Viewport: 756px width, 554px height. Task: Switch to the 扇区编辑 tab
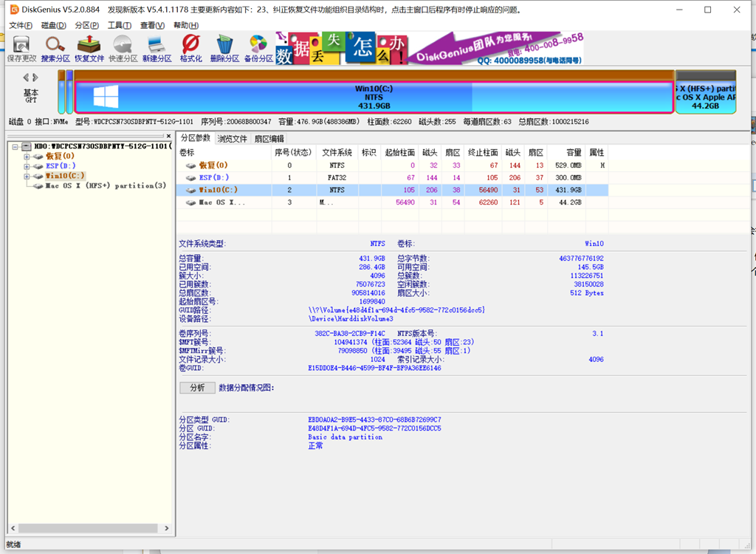click(x=269, y=139)
